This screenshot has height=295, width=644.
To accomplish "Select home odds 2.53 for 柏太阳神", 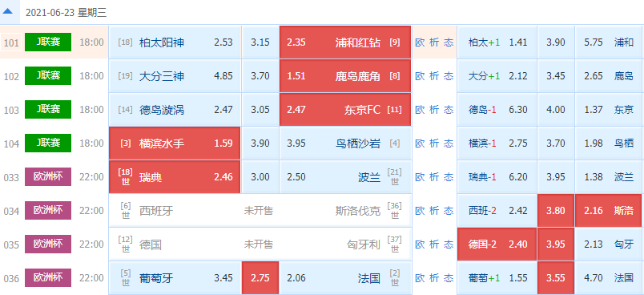I will (175, 42).
